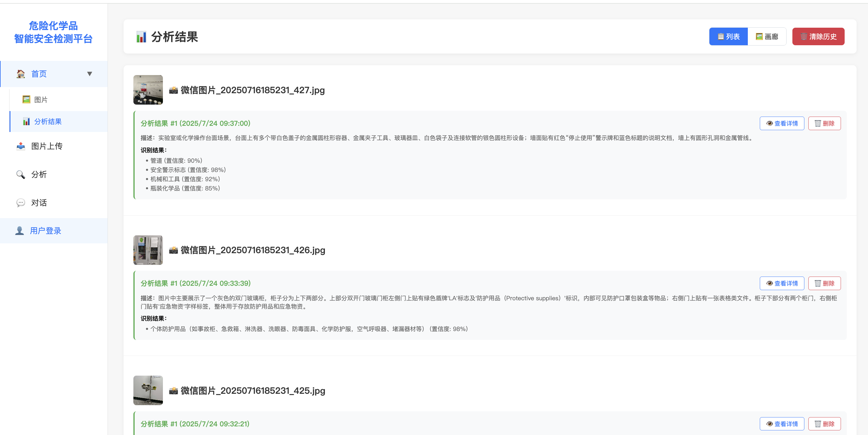Click the house icon next to 首页
This screenshot has height=435, width=868.
[21, 74]
